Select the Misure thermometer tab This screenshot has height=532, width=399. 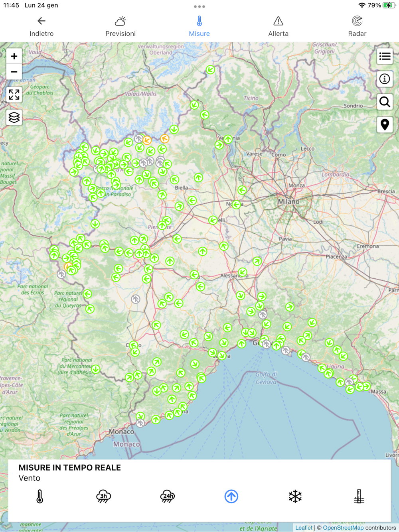click(199, 26)
